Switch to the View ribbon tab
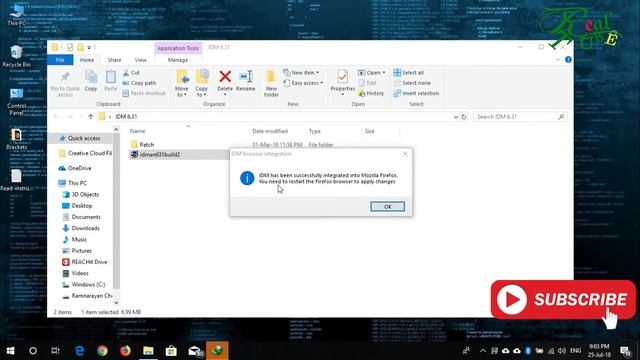This screenshot has height=360, width=640. pyautogui.click(x=140, y=60)
